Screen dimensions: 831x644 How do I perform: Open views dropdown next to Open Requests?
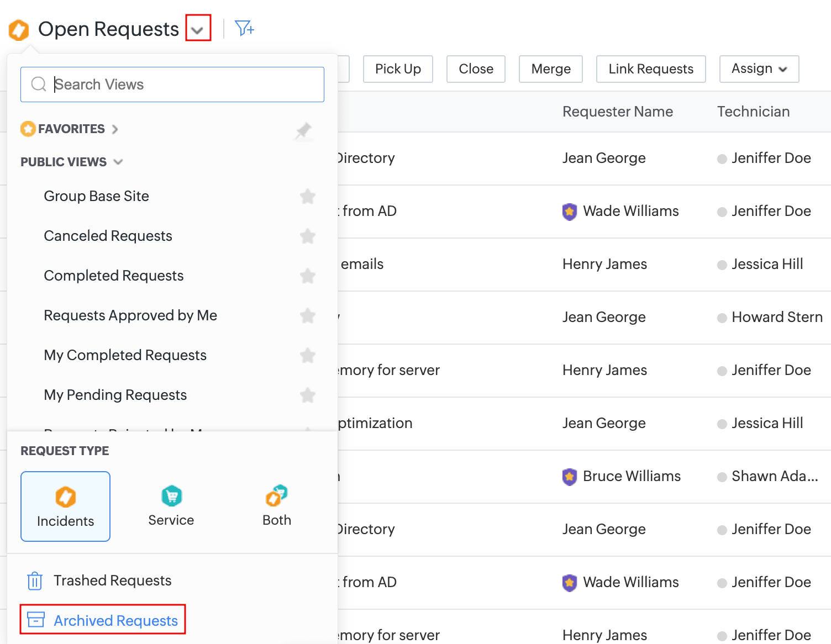198,29
